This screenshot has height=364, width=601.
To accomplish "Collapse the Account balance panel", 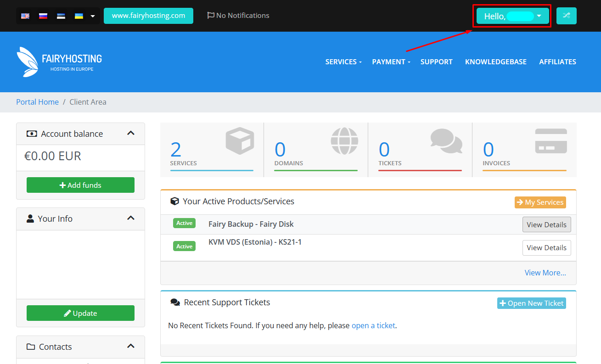I will coord(131,134).
